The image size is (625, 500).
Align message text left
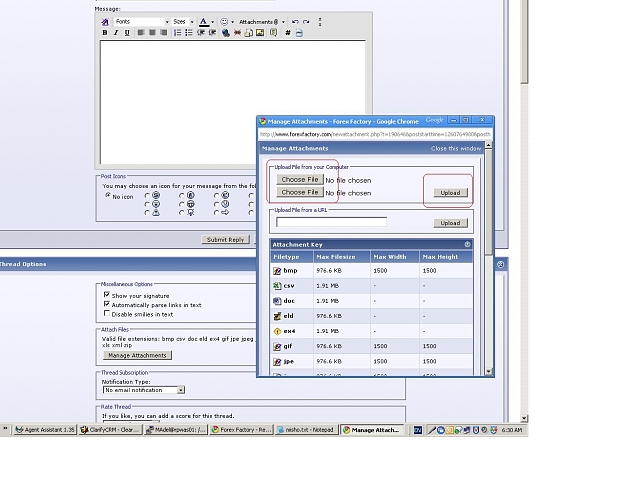[x=141, y=33]
